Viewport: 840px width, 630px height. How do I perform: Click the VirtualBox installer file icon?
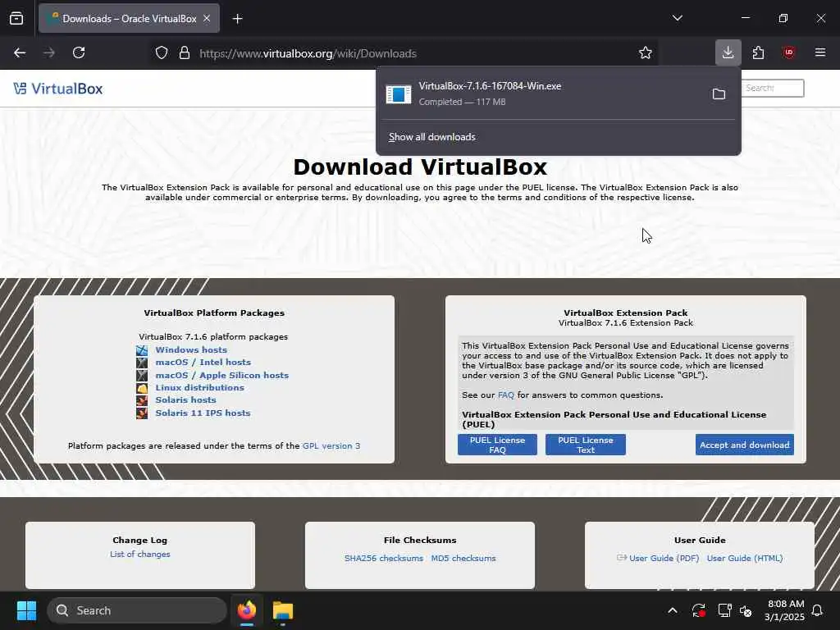(399, 94)
